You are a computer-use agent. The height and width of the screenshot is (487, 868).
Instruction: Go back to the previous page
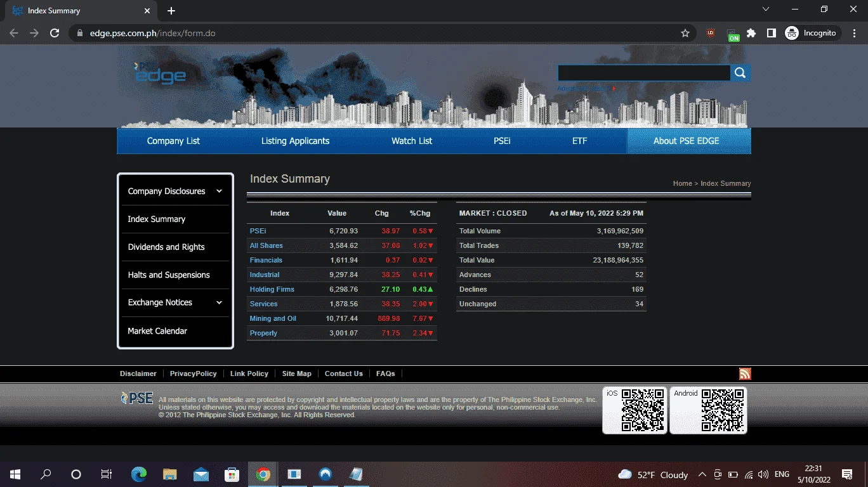point(14,33)
